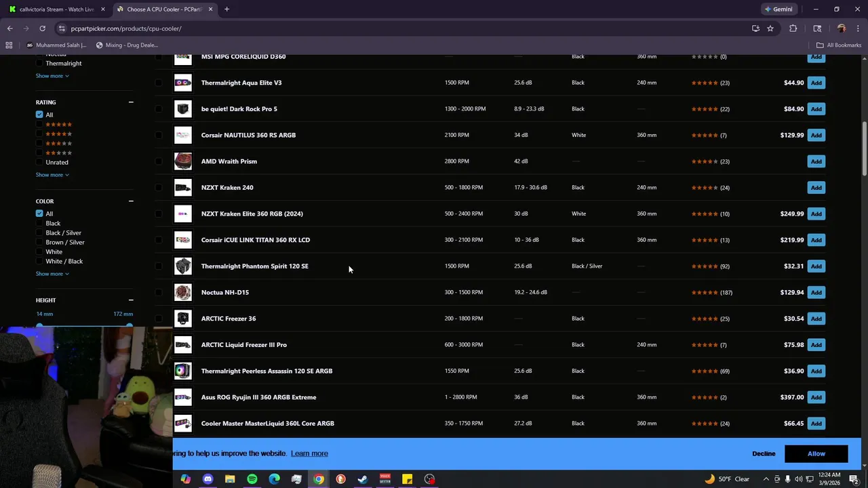Click the Thermalright Aqua Elite V3 thumbnail
Viewport: 868px width, 488px height.
click(183, 83)
